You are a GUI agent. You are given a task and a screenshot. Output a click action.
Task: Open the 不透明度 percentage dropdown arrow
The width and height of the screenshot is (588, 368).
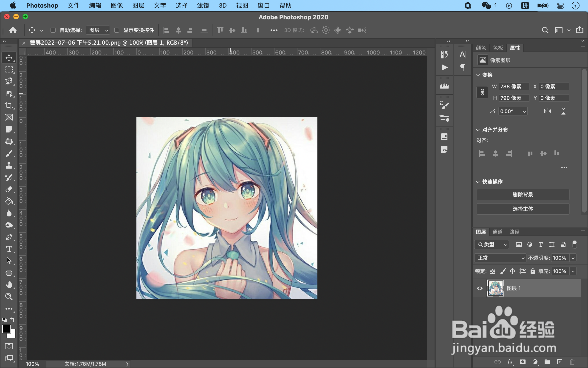click(x=573, y=258)
